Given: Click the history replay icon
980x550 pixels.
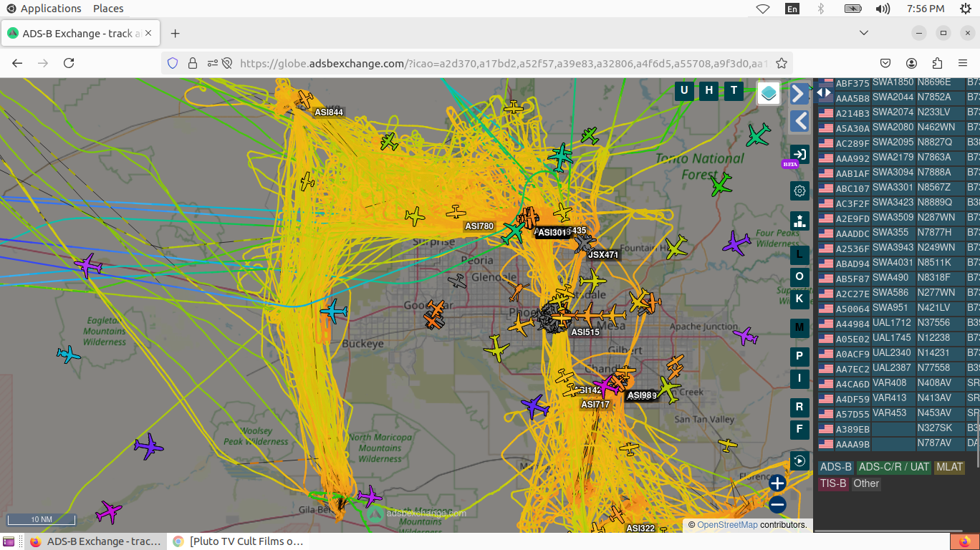Looking at the screenshot, I should 799,460.
